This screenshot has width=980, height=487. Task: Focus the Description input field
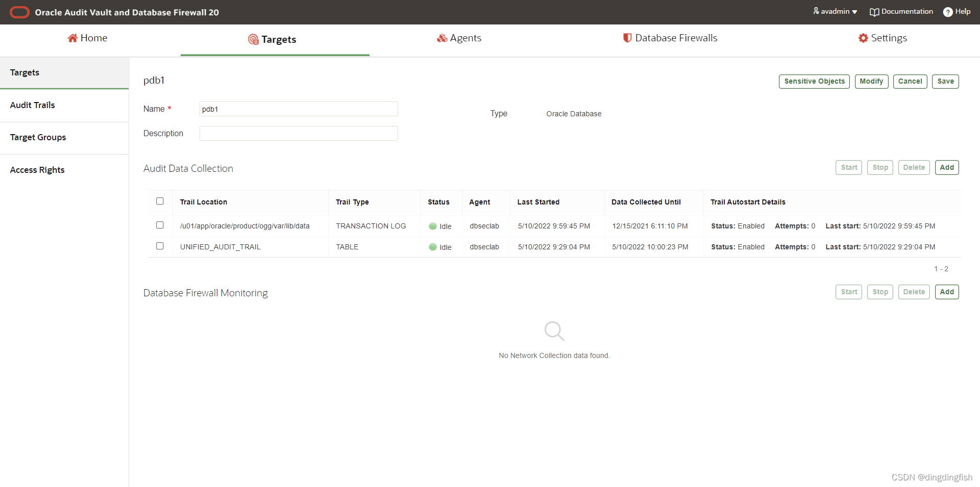coord(299,134)
